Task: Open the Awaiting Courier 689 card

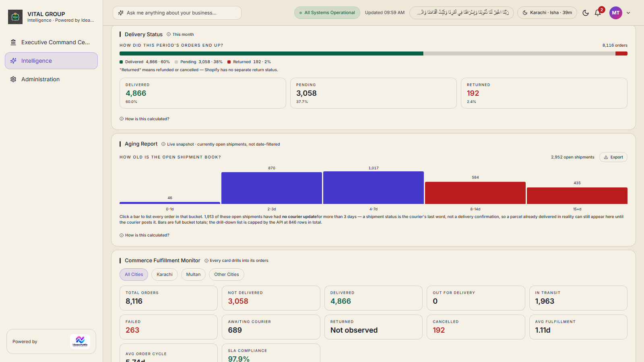Action: tap(271, 327)
